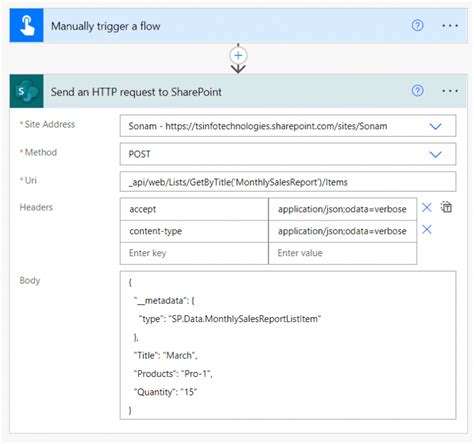Open help for Manually trigger a flow

[417, 26]
